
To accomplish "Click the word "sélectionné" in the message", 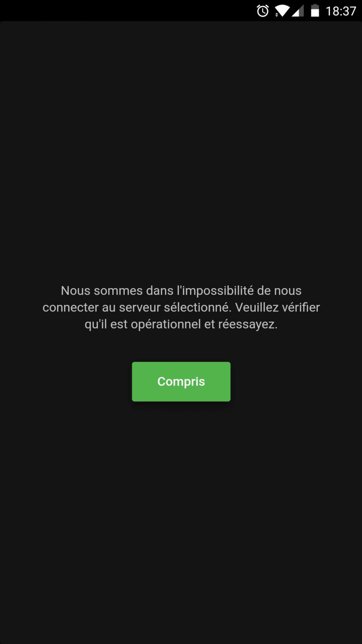I will 197,308.
